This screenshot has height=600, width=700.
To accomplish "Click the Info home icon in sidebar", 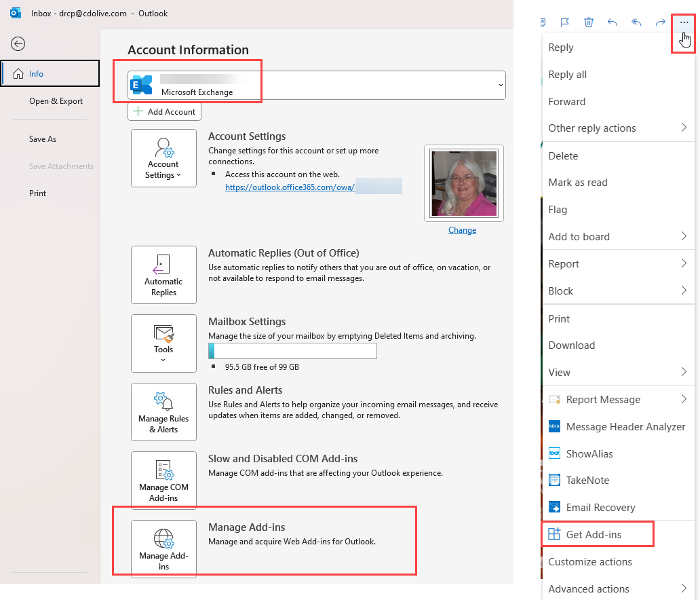I will [x=18, y=74].
